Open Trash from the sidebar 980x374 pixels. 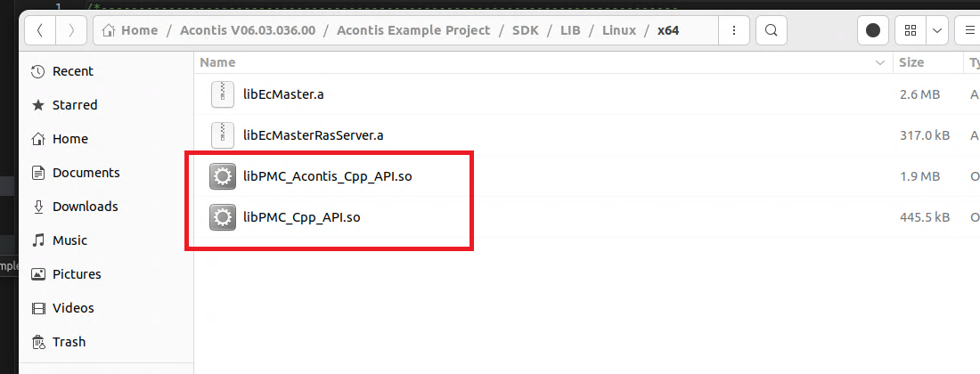click(x=69, y=342)
